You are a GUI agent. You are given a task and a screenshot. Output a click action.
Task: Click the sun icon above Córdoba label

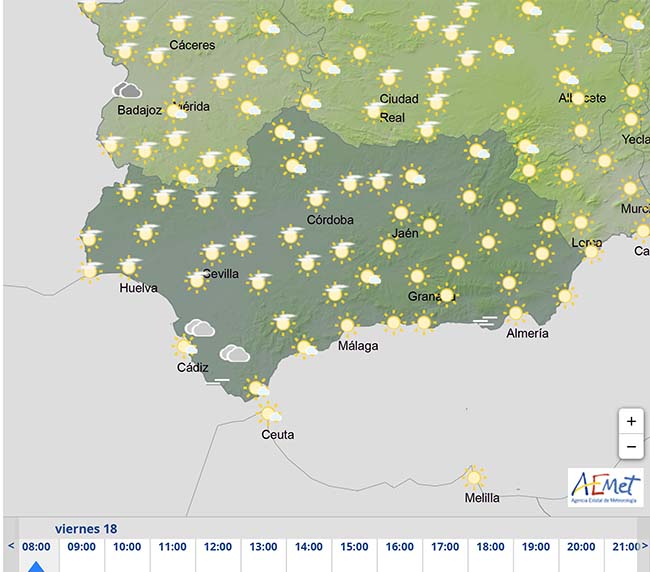coord(316,199)
